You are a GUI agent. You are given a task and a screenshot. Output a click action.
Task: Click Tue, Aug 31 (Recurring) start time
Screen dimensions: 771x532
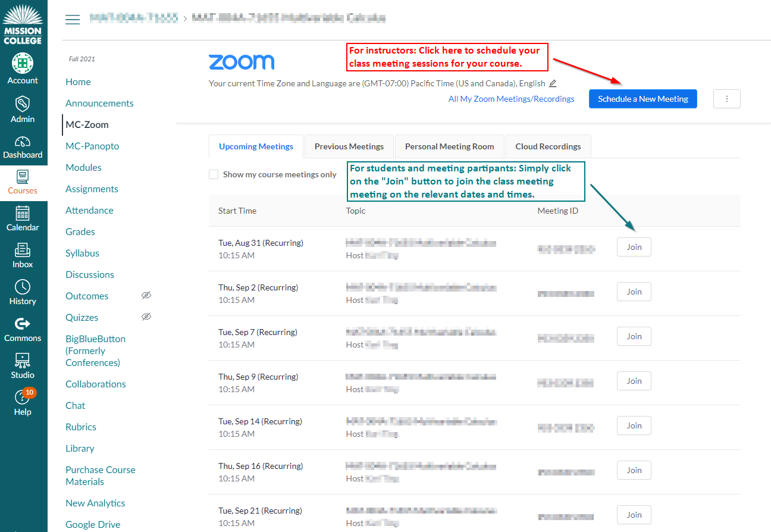tap(261, 243)
